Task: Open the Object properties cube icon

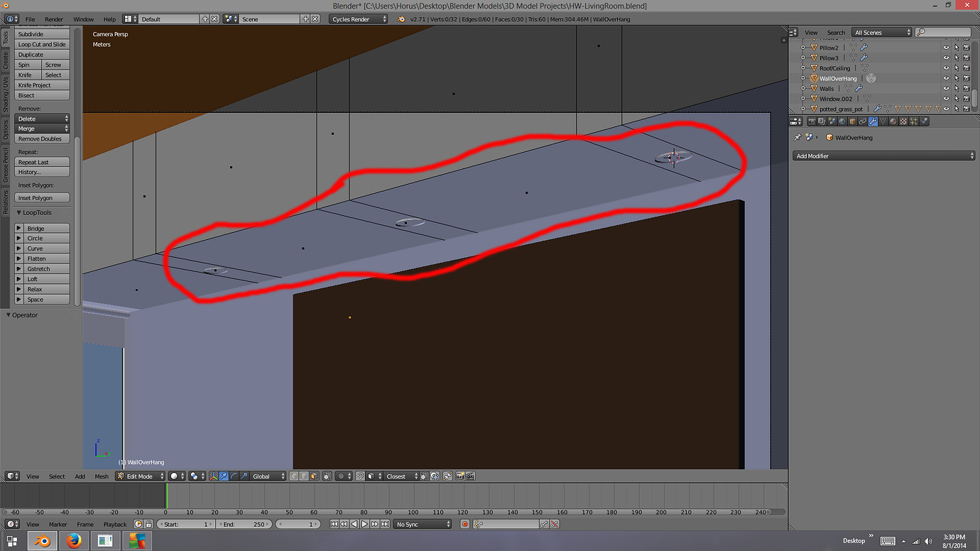Action: 852,121
